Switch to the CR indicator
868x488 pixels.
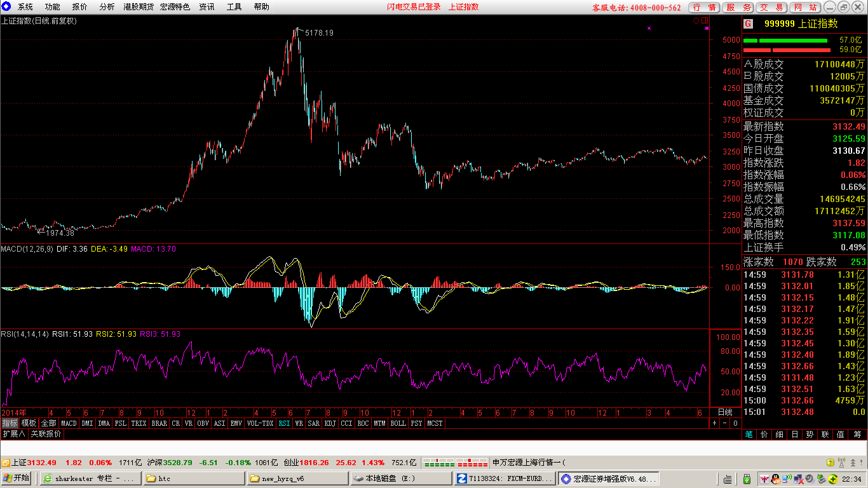click(x=175, y=423)
